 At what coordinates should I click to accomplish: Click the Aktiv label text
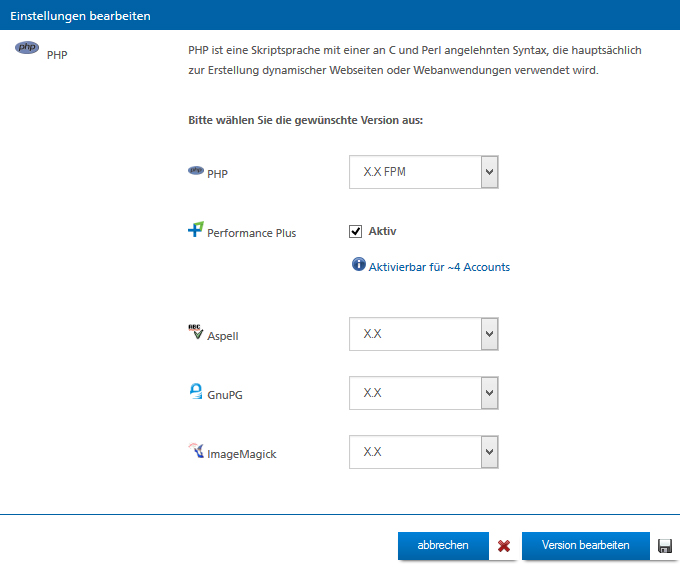tap(382, 231)
